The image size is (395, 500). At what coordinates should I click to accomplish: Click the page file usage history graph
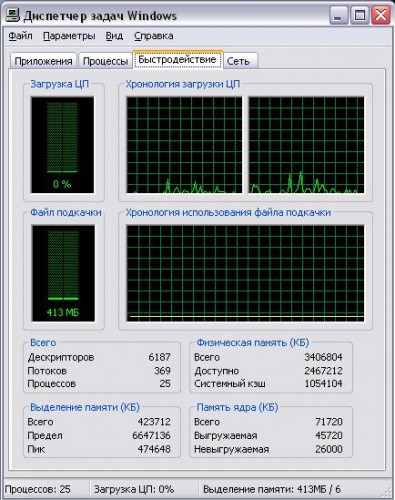(245, 273)
